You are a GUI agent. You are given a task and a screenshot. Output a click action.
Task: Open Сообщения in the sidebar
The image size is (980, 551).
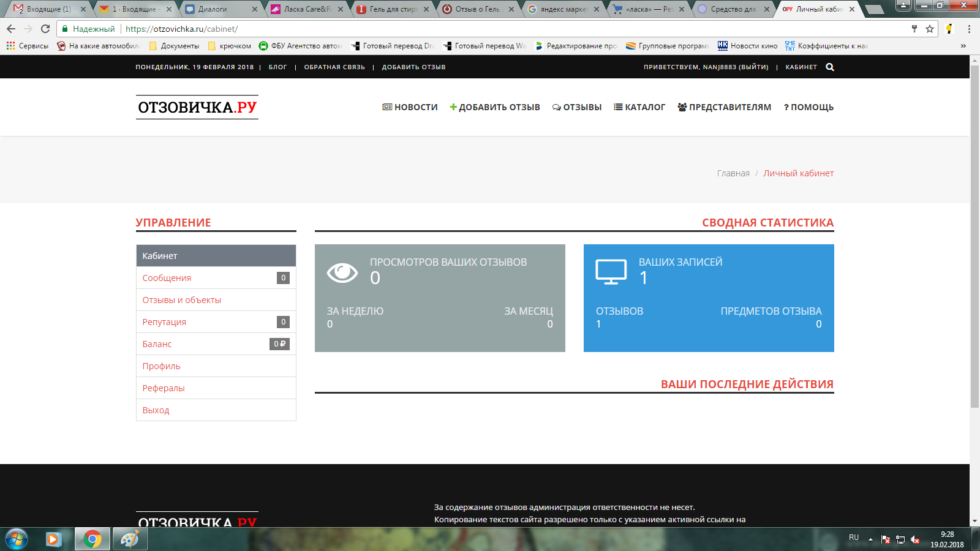tap(167, 278)
